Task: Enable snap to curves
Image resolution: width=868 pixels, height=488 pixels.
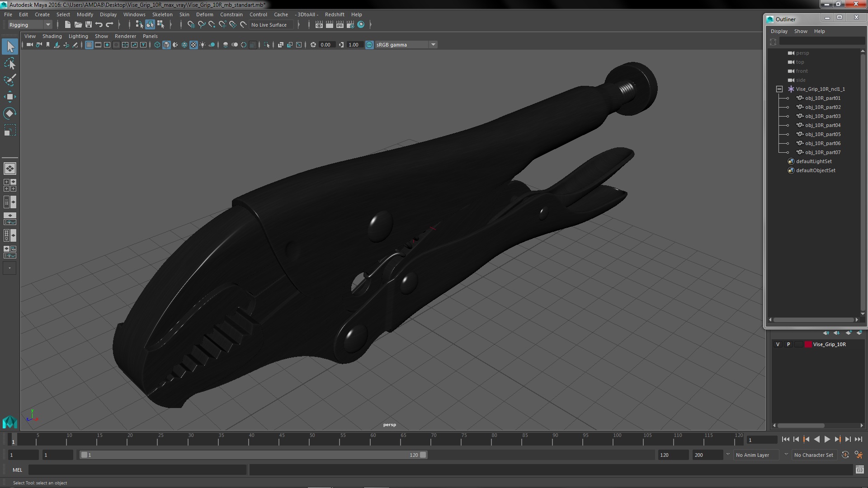Action: point(202,25)
